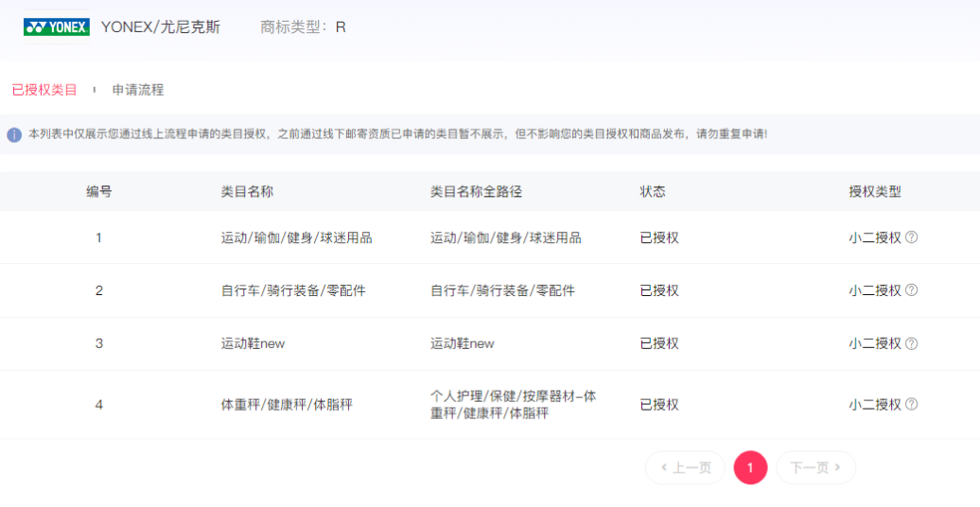The image size is (980, 507).
Task: Select the 运动/瑜伽/健身/球迷用品 category name
Action: pos(297,237)
